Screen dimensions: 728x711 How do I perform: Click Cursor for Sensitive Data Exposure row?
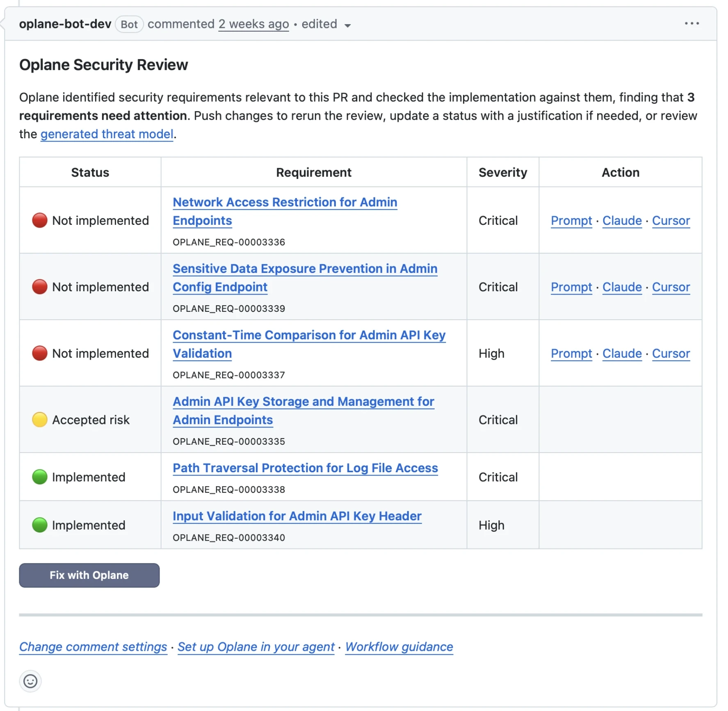(x=671, y=287)
